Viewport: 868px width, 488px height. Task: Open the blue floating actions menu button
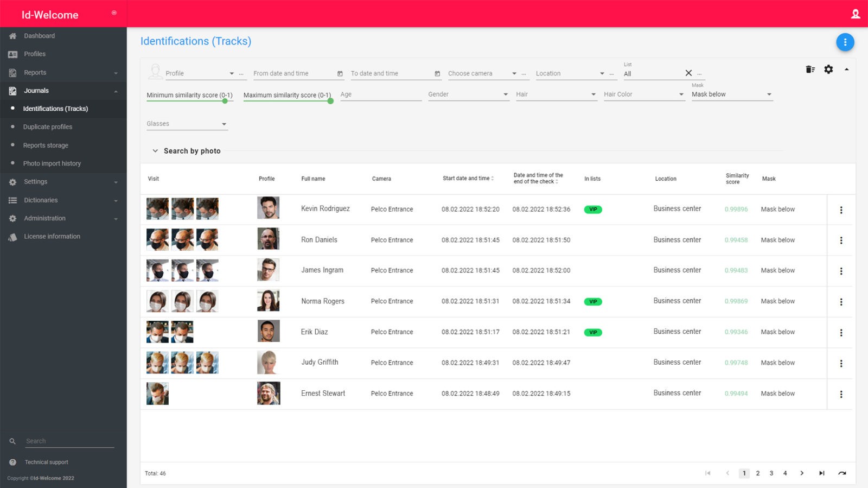point(845,42)
